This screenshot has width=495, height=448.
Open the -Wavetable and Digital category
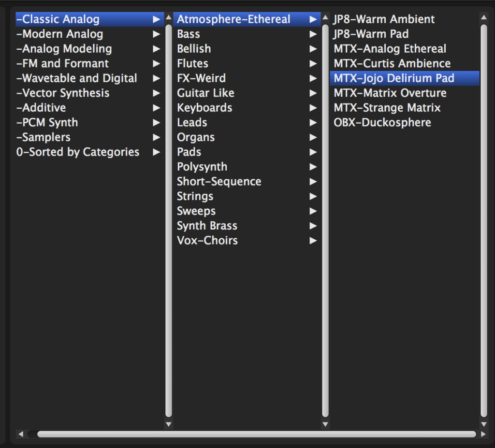pos(89,78)
